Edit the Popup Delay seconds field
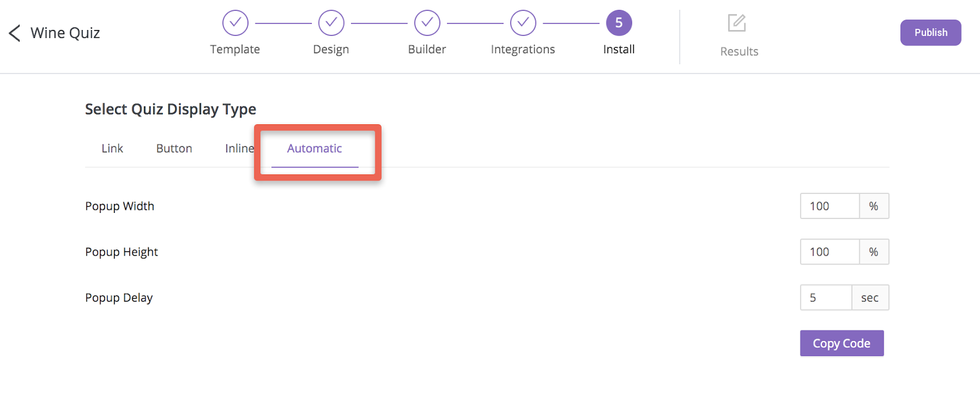980x402 pixels. tap(826, 298)
